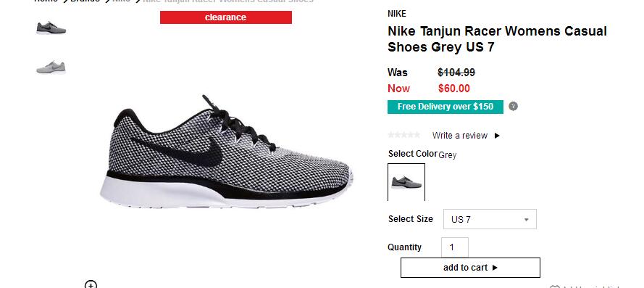Select the dark grey shoe thumbnail
This screenshot has height=288, width=644.
[x=51, y=28]
